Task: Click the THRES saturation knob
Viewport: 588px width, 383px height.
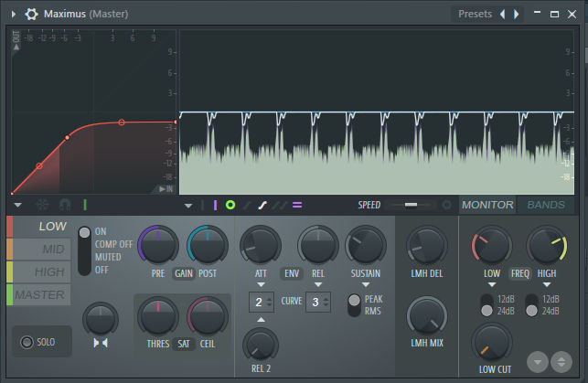Action: tap(158, 317)
